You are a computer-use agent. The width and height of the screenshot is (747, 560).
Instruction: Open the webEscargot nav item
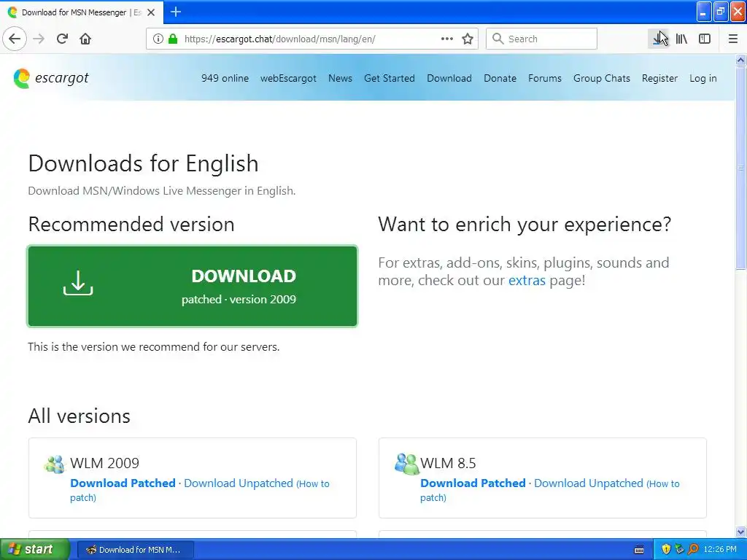click(288, 78)
